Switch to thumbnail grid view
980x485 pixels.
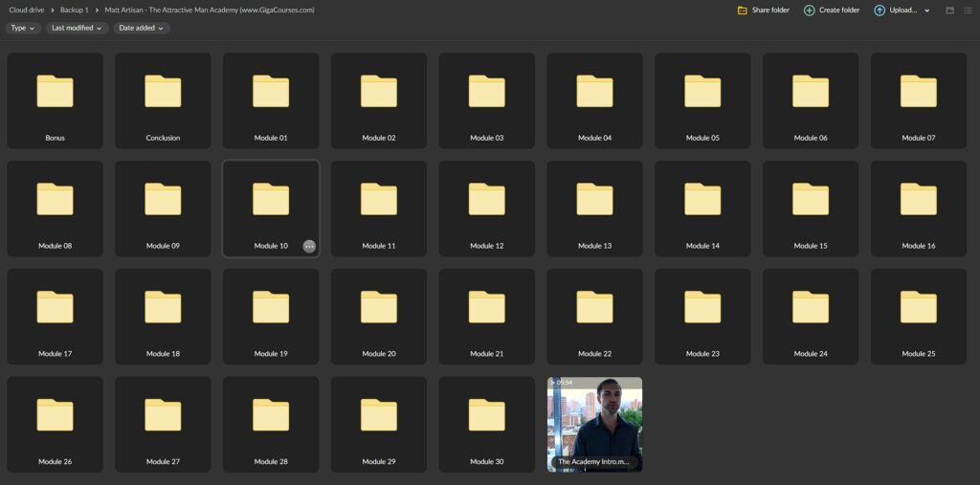pyautogui.click(x=949, y=11)
